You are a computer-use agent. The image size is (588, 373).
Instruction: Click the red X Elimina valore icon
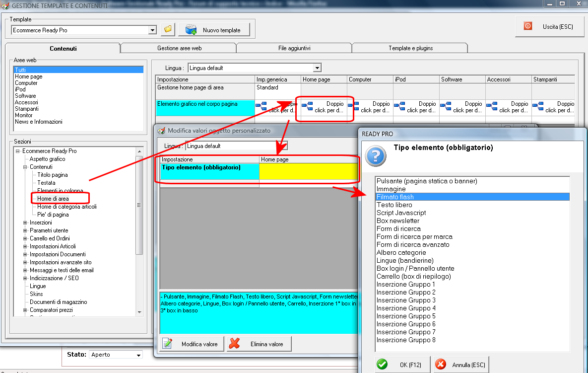pos(234,344)
